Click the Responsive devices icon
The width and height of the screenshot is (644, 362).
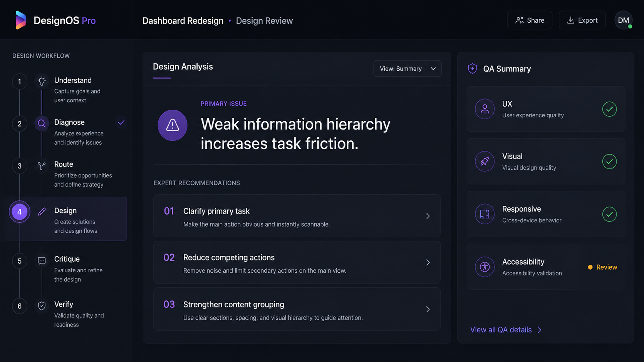click(485, 214)
